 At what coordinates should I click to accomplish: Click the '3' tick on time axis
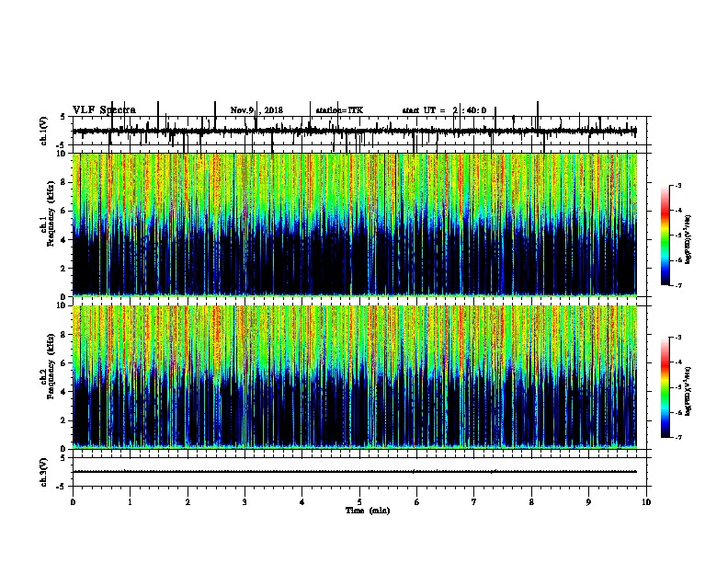click(x=245, y=502)
